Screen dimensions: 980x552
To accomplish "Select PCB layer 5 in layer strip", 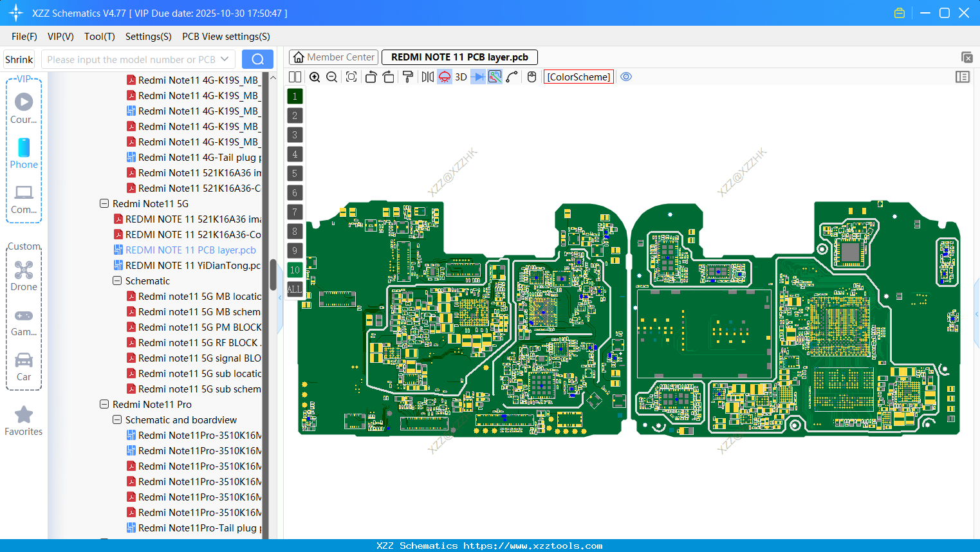I will [x=295, y=173].
